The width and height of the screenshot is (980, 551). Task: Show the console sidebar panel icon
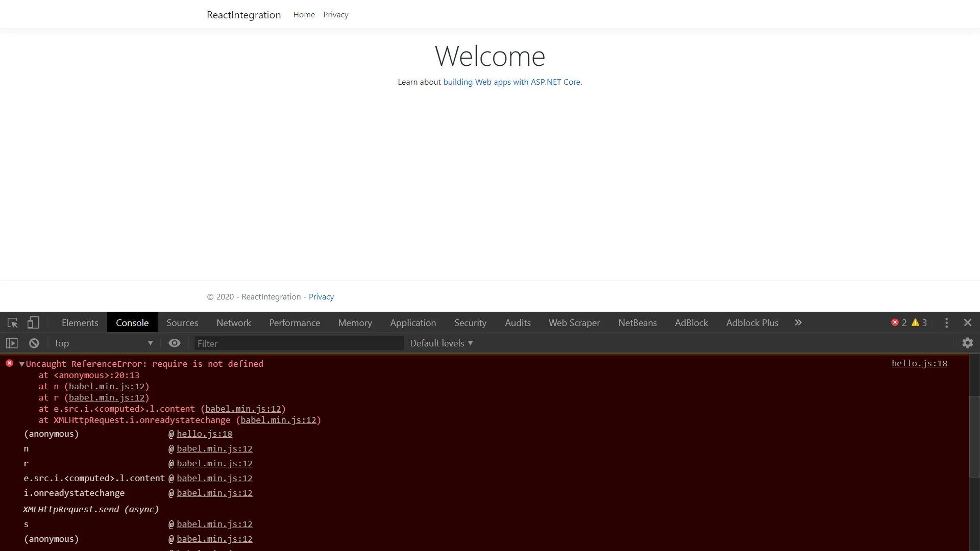(12, 343)
